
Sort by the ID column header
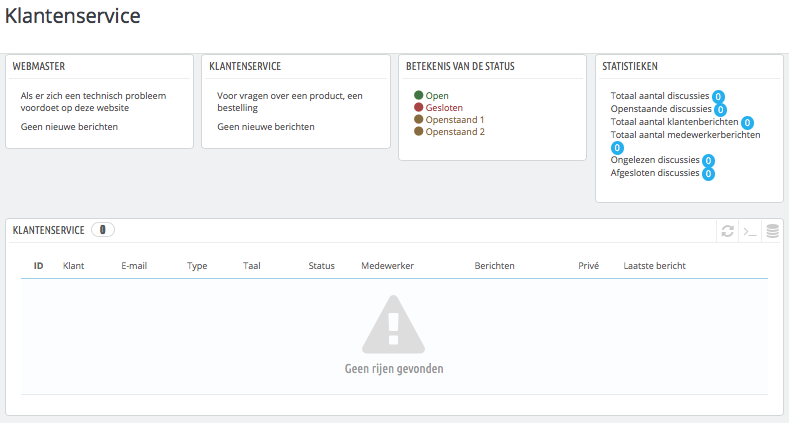click(38, 266)
